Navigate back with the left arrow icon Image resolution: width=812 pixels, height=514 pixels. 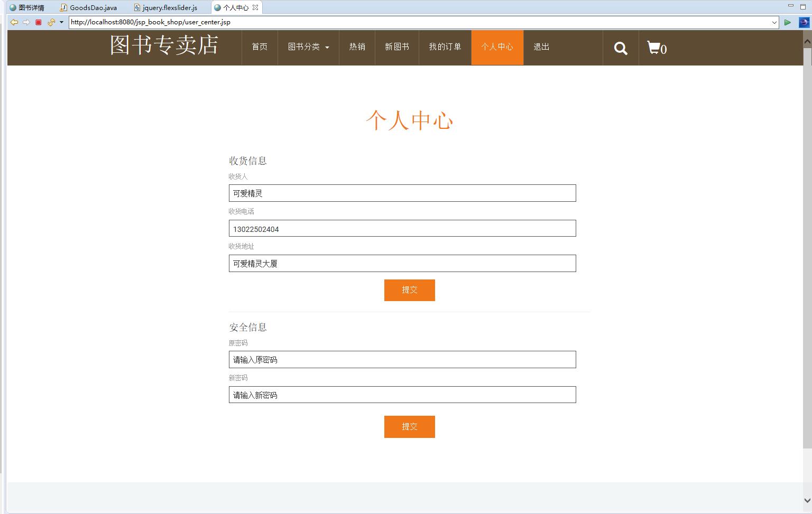tap(14, 22)
